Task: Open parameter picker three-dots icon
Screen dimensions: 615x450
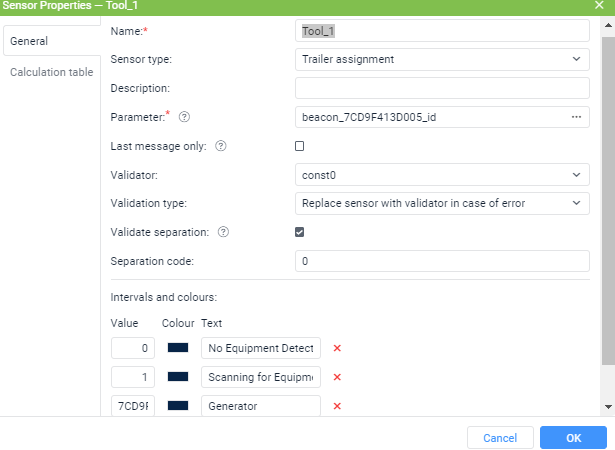Action: pyautogui.click(x=576, y=117)
